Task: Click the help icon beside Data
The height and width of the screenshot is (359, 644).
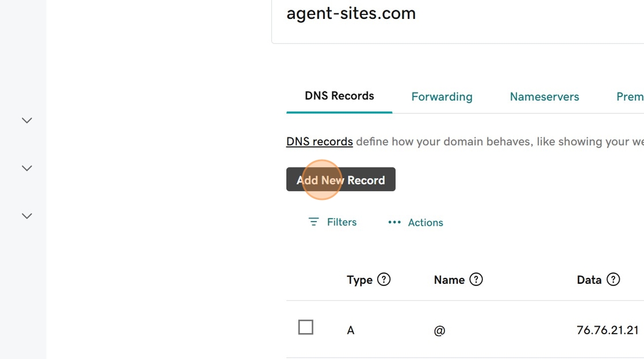Action: pos(614,280)
